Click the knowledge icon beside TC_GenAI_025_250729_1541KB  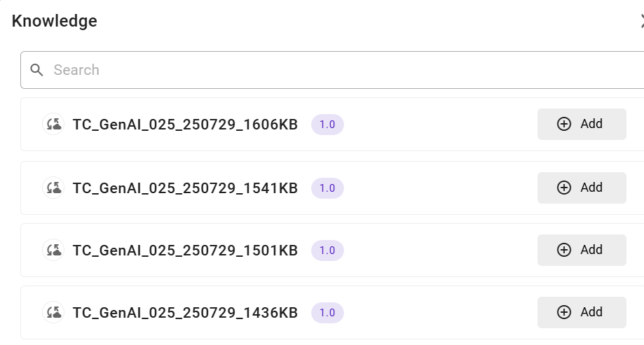tap(53, 188)
